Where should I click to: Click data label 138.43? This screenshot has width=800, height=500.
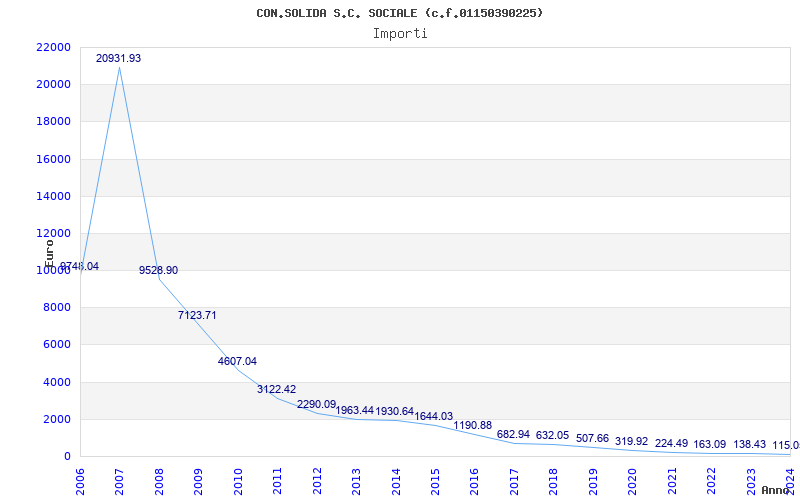point(749,444)
